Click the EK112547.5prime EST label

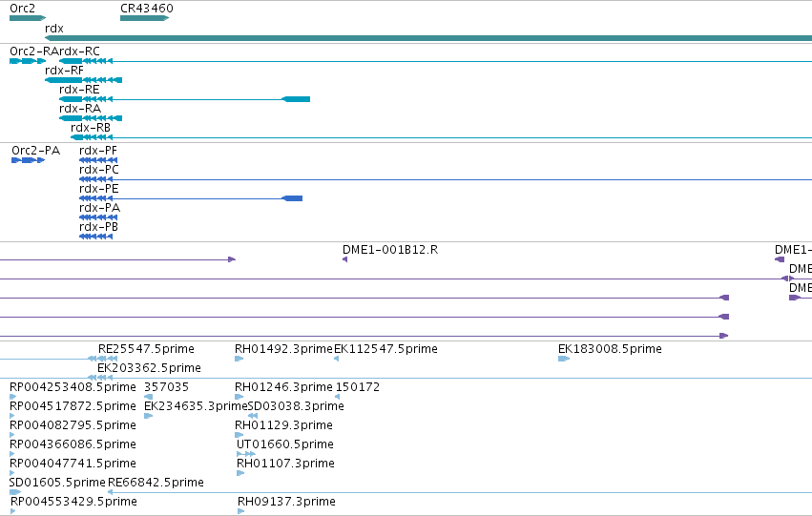385,349
